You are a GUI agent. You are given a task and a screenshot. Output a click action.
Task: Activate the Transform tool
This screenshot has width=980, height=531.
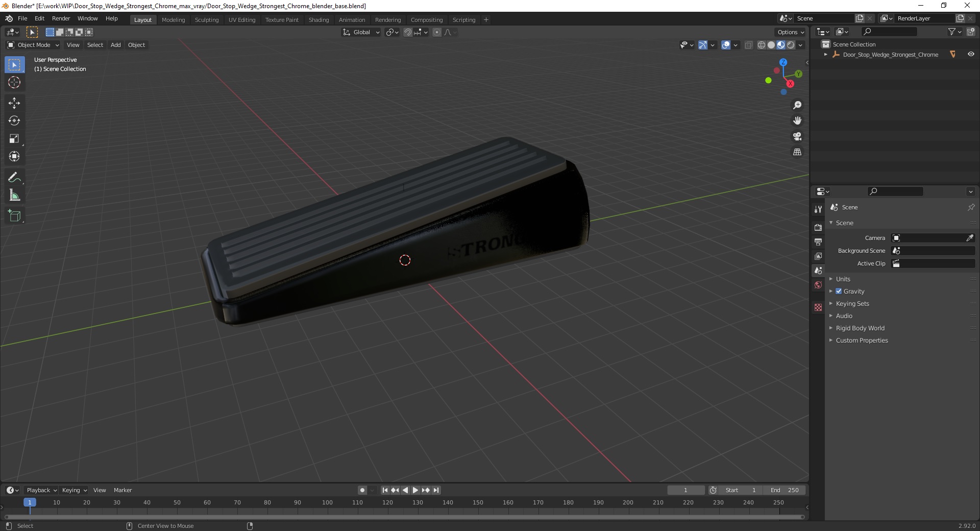(x=14, y=157)
